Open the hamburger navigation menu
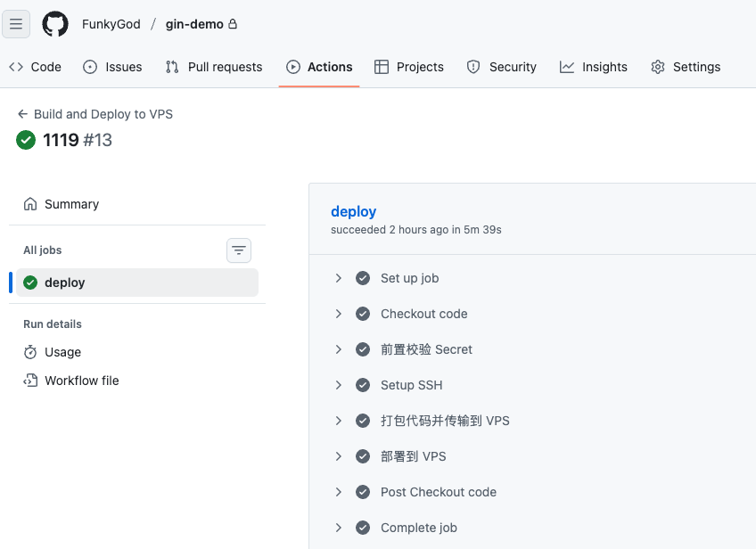Screen dimensions: 756x549 [16, 24]
